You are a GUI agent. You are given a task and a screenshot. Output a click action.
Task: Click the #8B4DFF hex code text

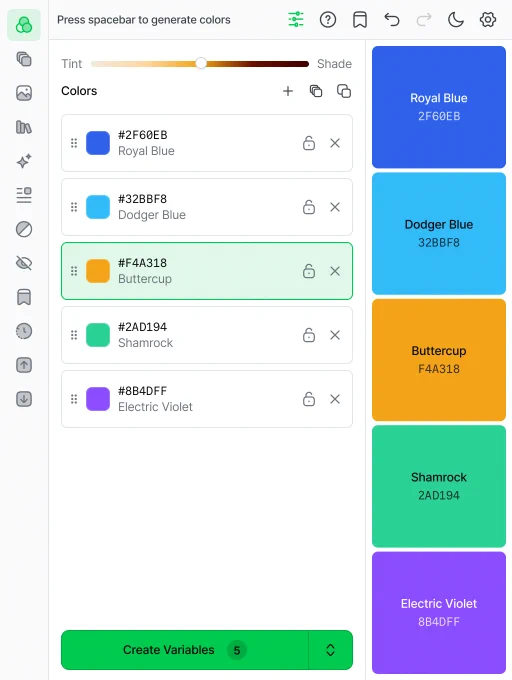(x=143, y=391)
